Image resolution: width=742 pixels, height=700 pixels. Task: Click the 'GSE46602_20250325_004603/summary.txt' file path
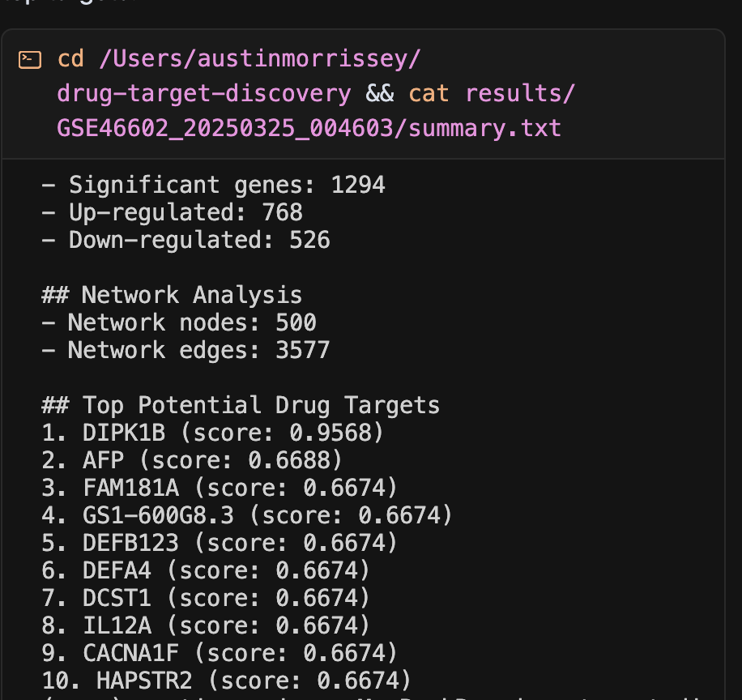[309, 128]
